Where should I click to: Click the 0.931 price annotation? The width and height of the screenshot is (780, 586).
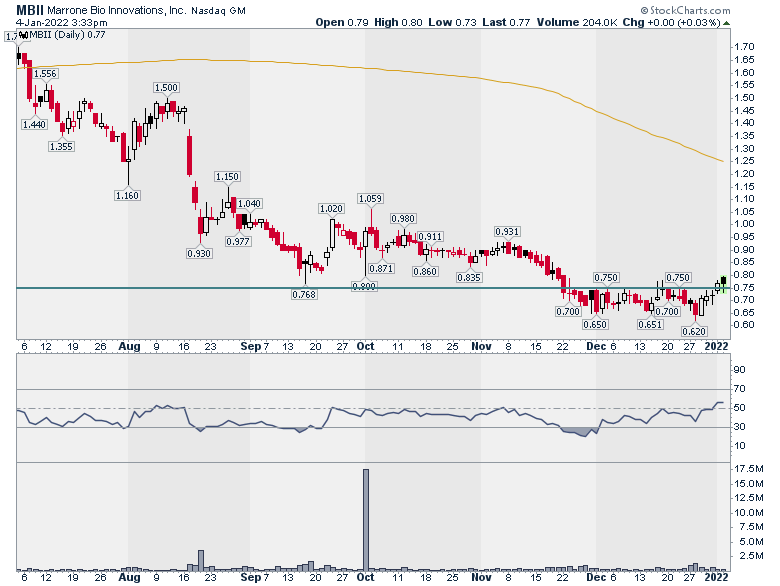507,231
